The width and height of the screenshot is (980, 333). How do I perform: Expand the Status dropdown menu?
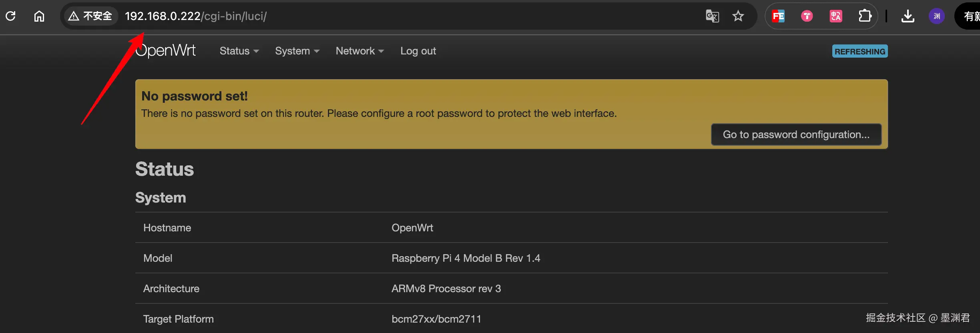(x=239, y=51)
